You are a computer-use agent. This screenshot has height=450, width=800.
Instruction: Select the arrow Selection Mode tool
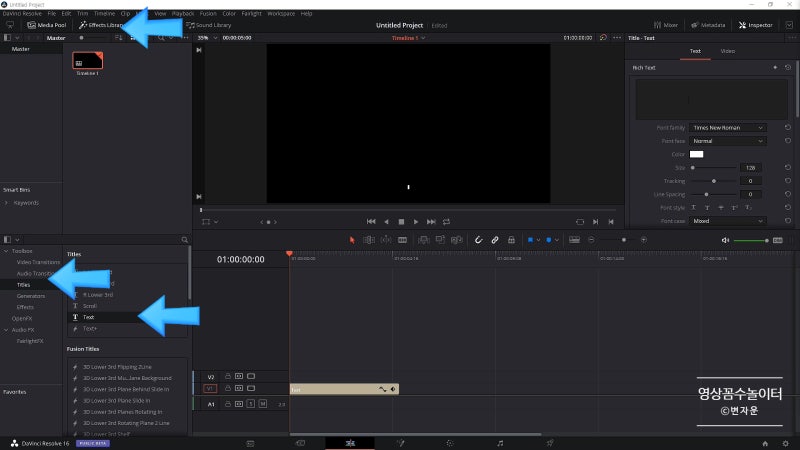click(x=352, y=240)
